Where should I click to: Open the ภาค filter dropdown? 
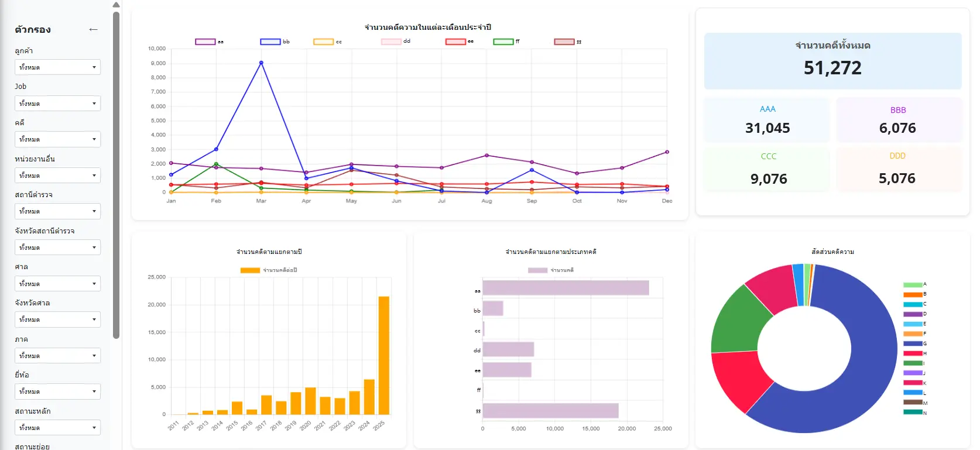click(x=57, y=356)
